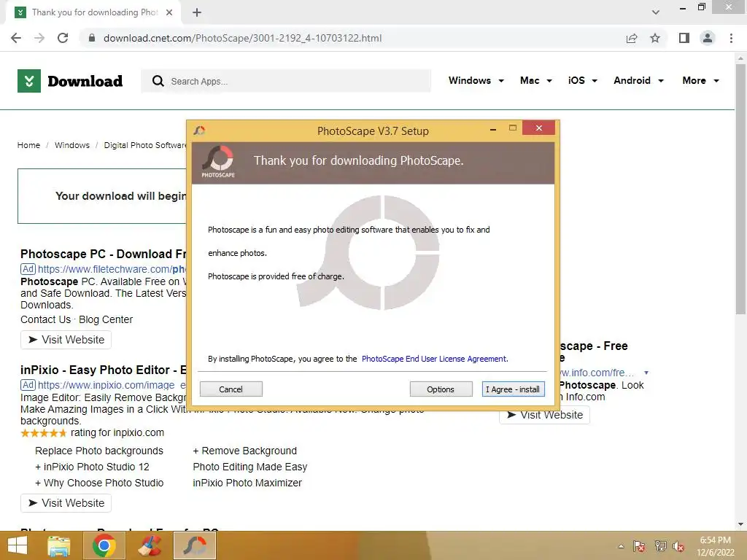747x560 pixels.
Task: Go back in Chrome browser
Action: (x=16, y=38)
